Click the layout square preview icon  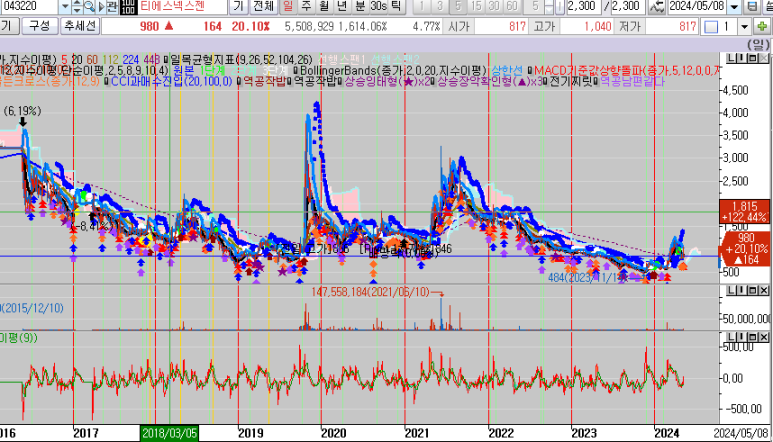pos(711,27)
